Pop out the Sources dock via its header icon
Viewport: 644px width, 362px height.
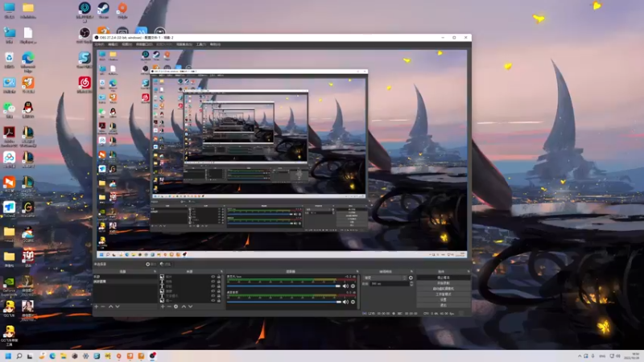pos(222,271)
